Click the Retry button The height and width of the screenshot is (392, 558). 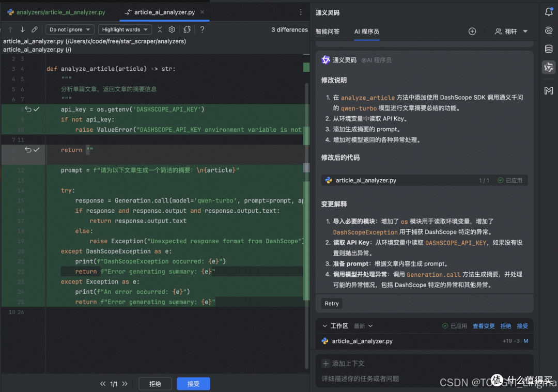[332, 304]
